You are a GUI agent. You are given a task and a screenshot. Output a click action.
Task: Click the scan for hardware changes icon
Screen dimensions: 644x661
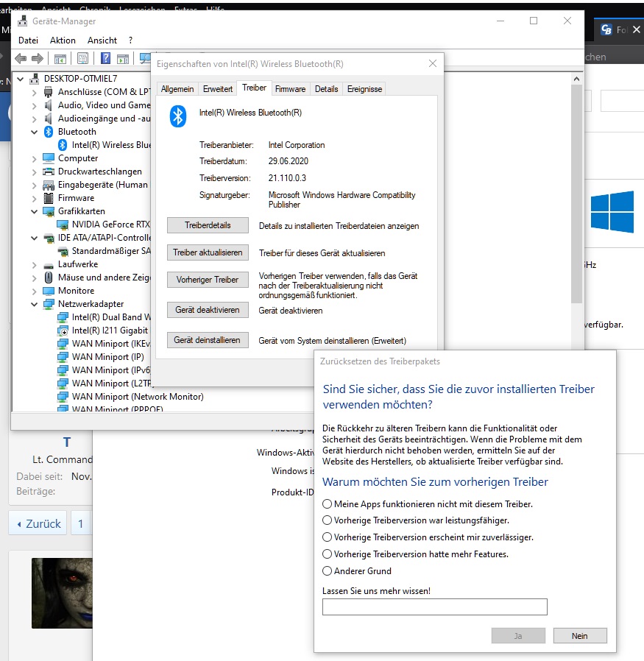tap(144, 59)
